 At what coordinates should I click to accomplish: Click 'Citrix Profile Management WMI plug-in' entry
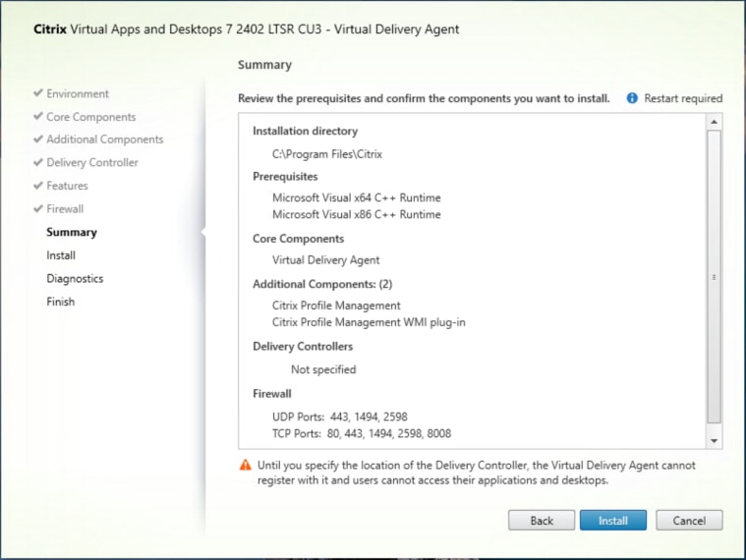point(369,322)
